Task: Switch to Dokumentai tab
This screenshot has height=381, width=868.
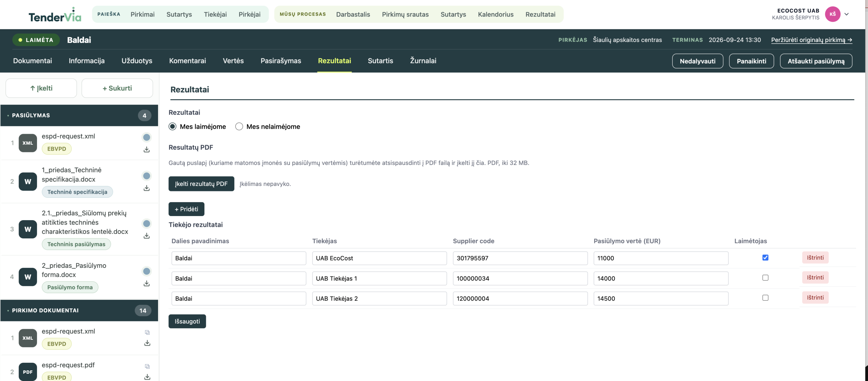Action: click(33, 61)
